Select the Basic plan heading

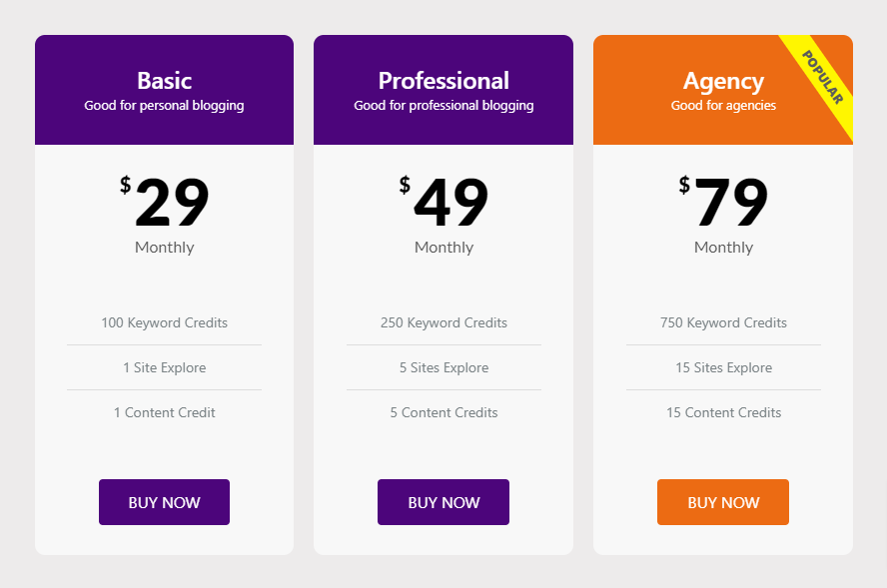coord(164,81)
